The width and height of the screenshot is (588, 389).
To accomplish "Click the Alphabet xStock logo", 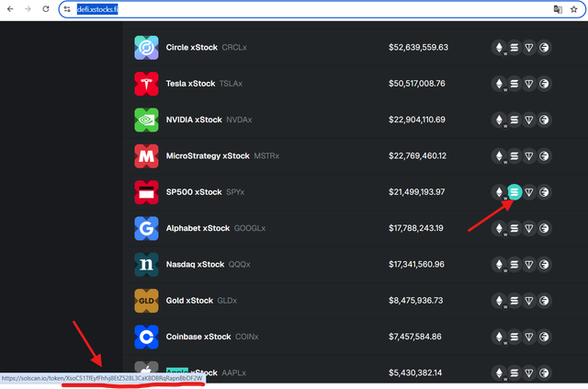I will tap(146, 228).
